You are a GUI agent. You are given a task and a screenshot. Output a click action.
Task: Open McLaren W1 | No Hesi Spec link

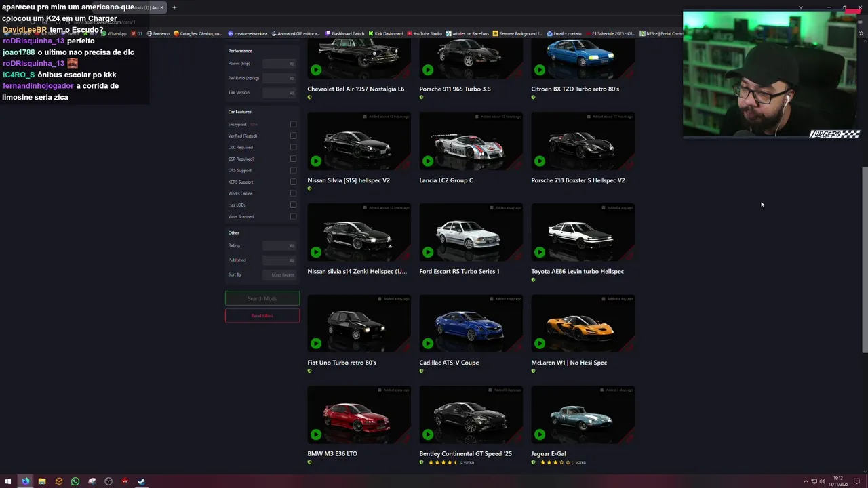click(569, 363)
